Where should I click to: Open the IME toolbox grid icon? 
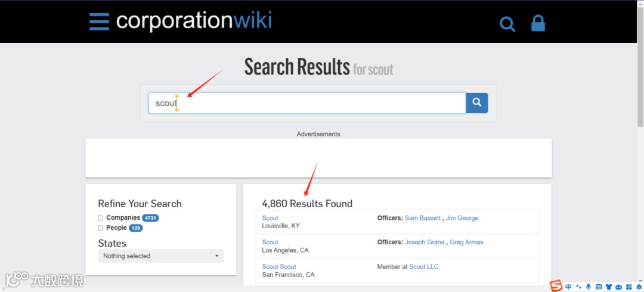pyautogui.click(x=628, y=287)
